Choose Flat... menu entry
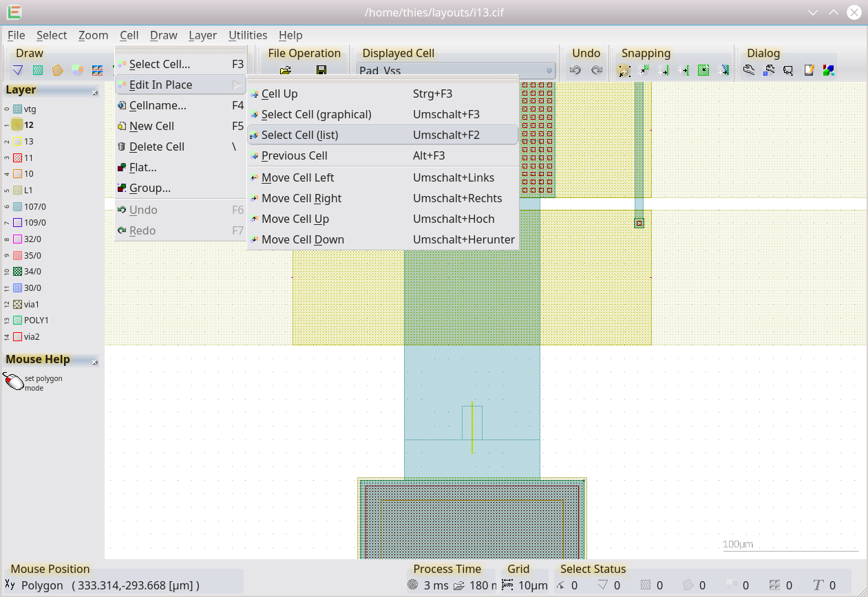Screen dimensions: 868x597 [x=180, y=167]
